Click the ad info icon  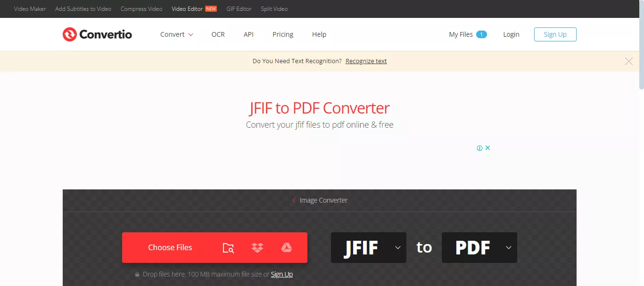coord(480,147)
